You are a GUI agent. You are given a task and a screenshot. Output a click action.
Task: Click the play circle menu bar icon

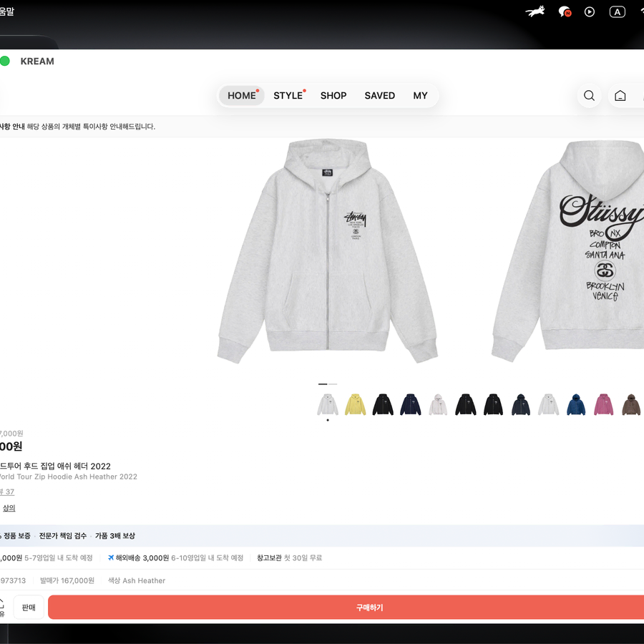click(x=590, y=12)
